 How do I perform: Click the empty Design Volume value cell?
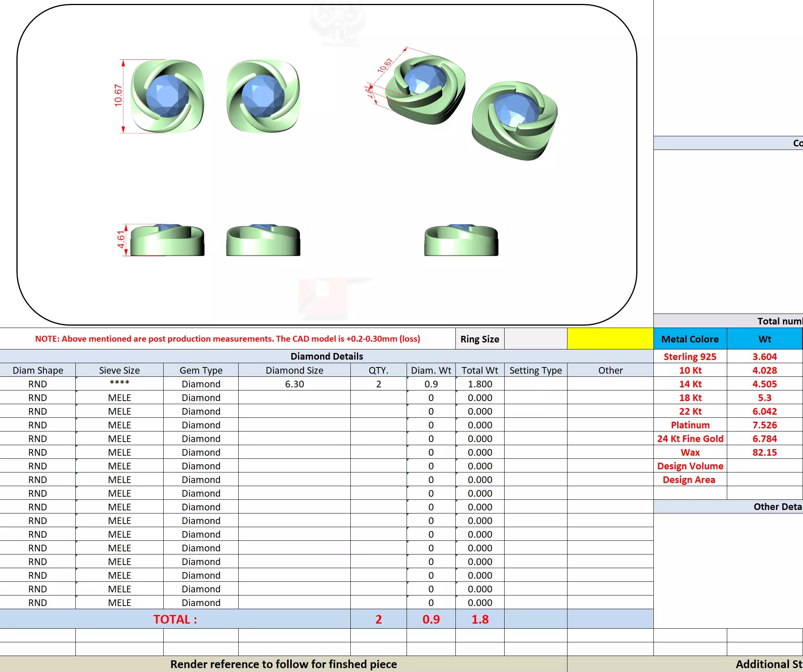(x=765, y=466)
